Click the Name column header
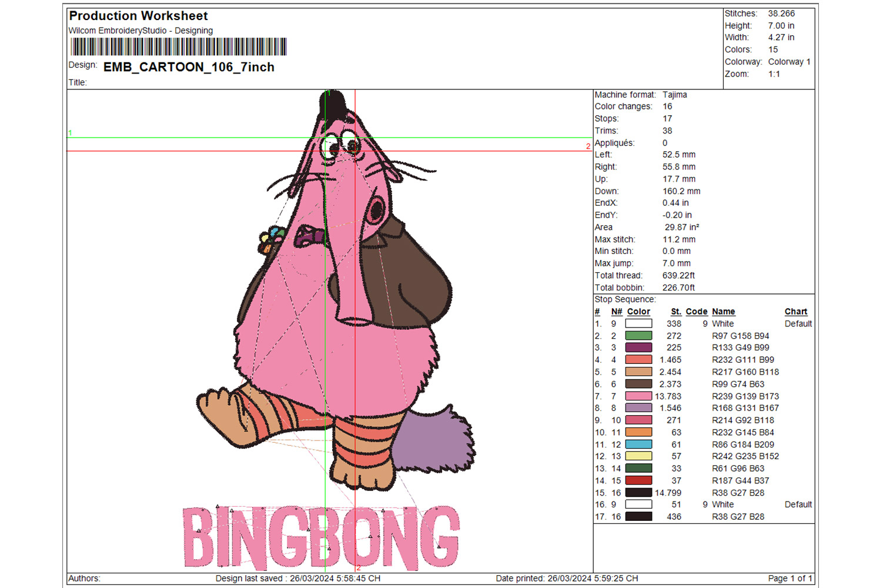This screenshot has height=588, width=883. (x=723, y=312)
